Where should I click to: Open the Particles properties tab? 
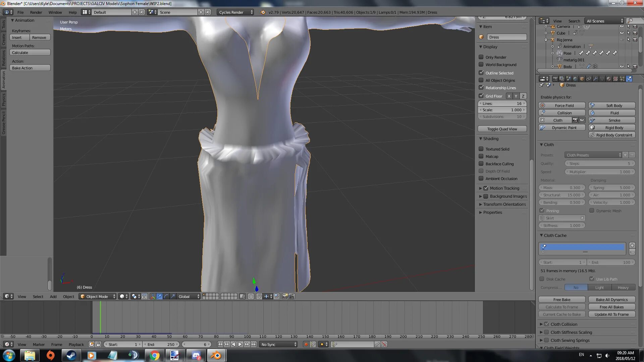pos(622,79)
